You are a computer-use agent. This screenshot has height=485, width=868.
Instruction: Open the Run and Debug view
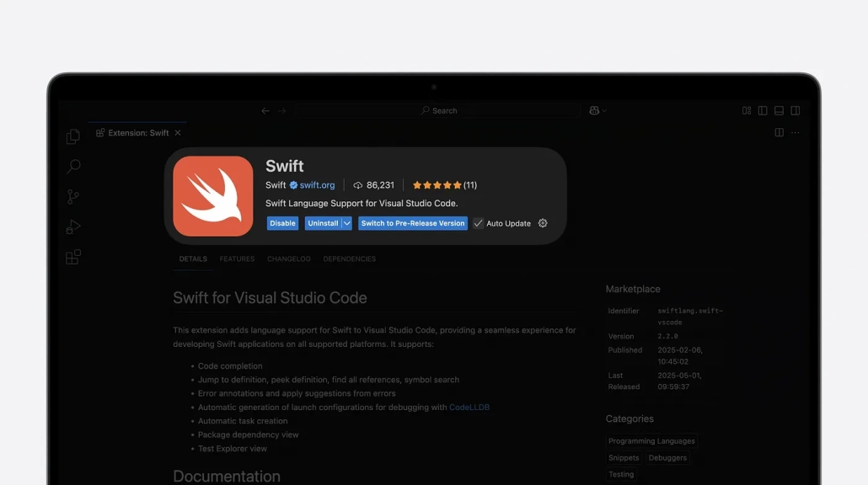tap(73, 227)
